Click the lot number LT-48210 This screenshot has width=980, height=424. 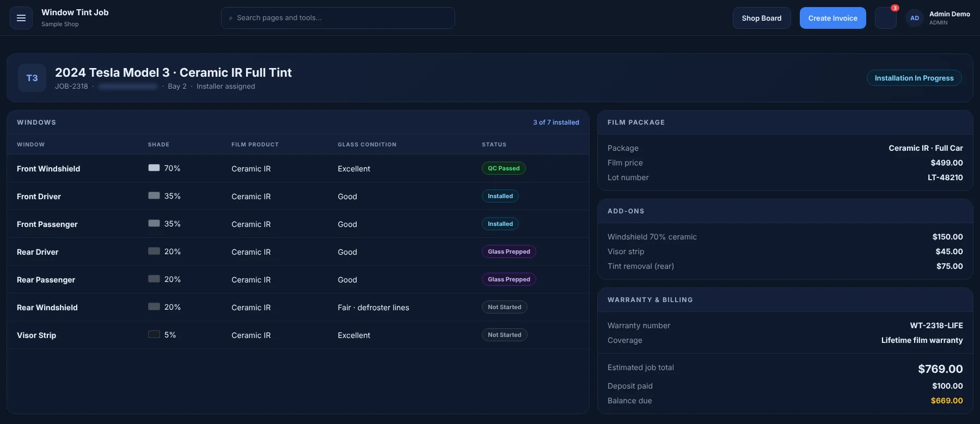point(945,177)
